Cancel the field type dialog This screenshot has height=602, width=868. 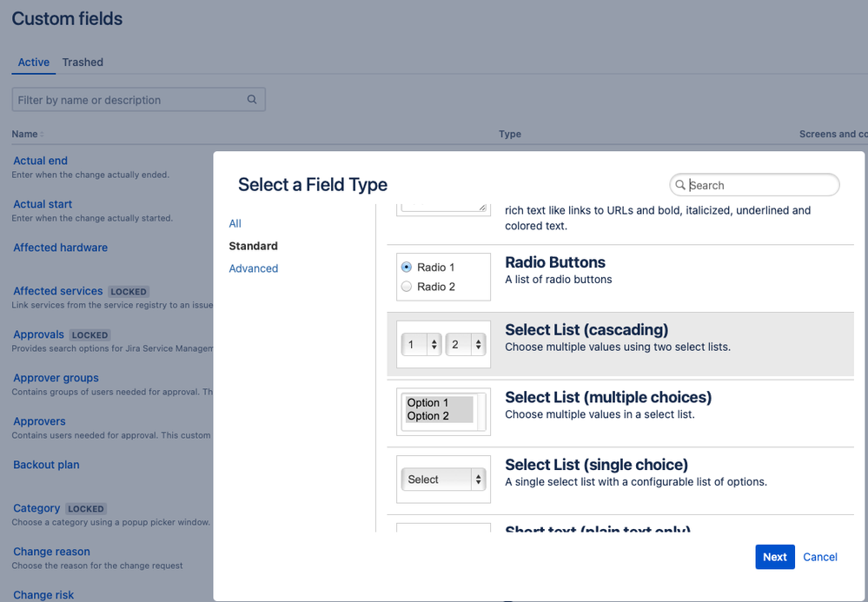click(820, 557)
